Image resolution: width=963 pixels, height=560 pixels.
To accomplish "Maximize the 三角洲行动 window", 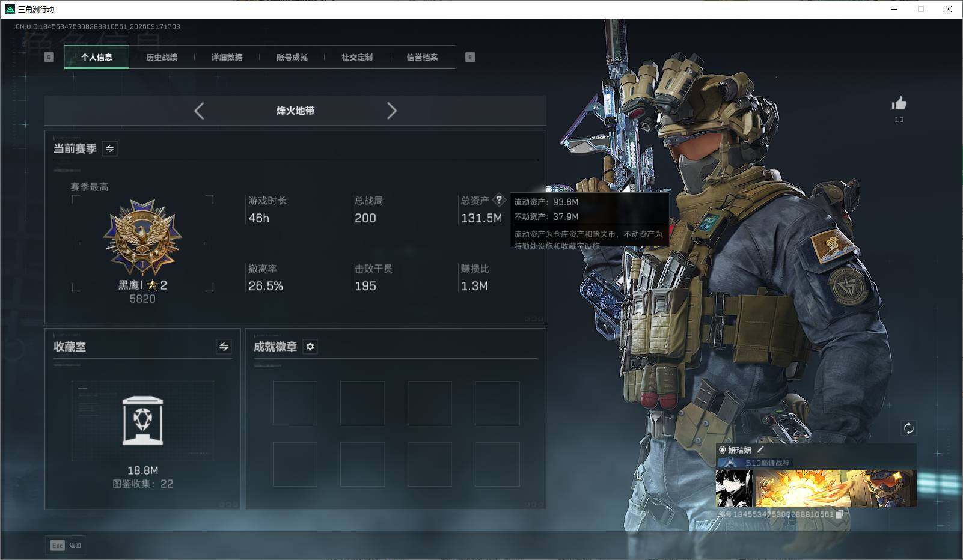I will click(921, 9).
